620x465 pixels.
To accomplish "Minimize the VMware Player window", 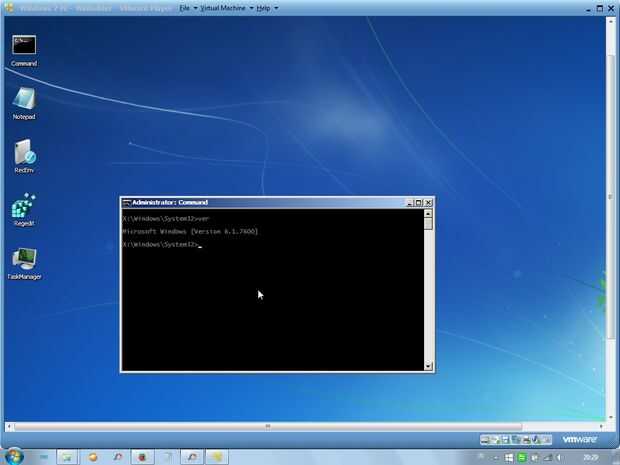I will click(588, 8).
